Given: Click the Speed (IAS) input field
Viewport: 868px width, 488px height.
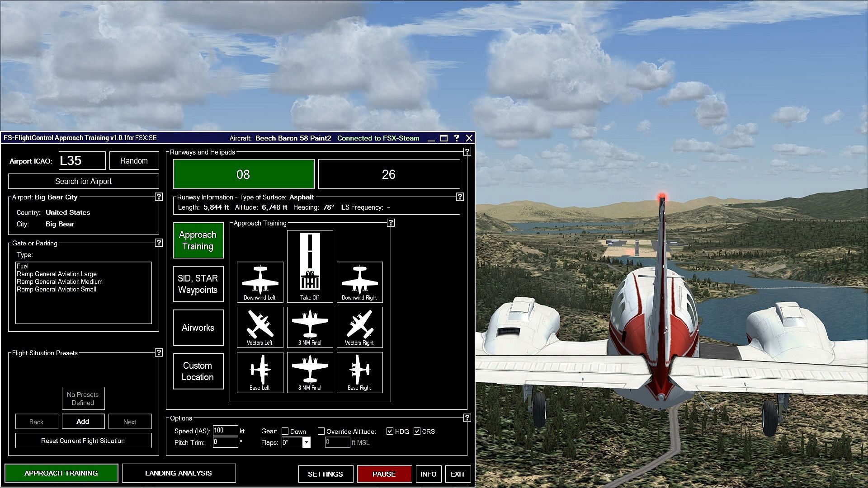Looking at the screenshot, I should coord(225,431).
